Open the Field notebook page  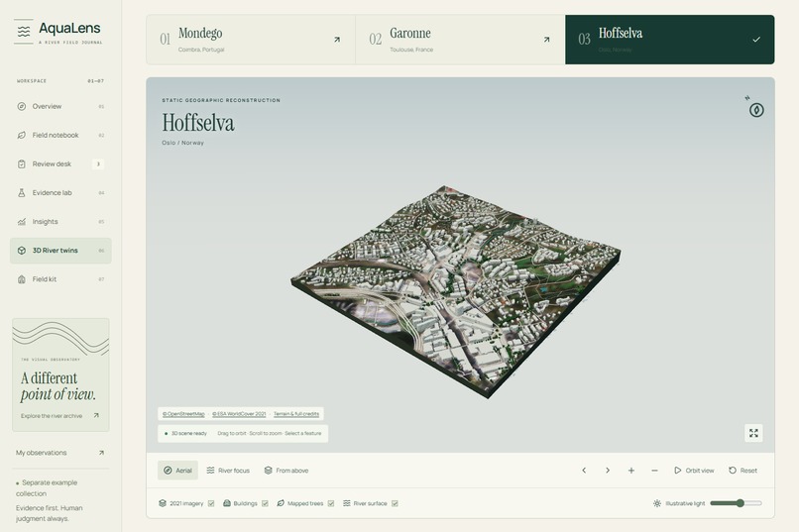coord(60,136)
